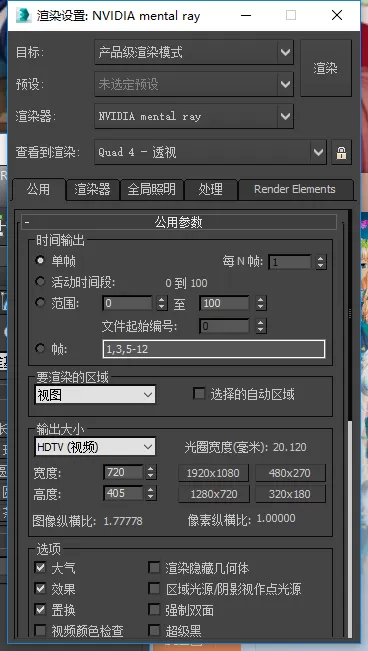Screen dimensions: 368x651
Task: Click the 0 到 100 active time text
Action: point(186,284)
